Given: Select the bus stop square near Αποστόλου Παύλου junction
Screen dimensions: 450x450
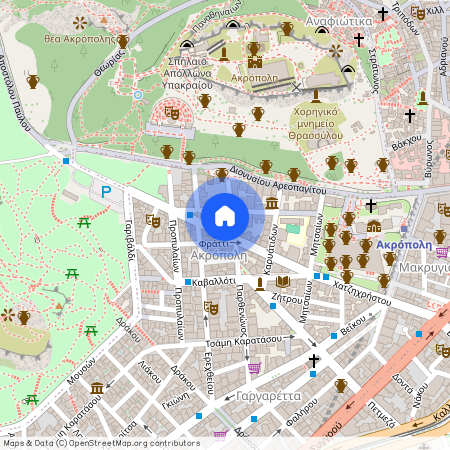Looking at the screenshot, I should [66, 161].
